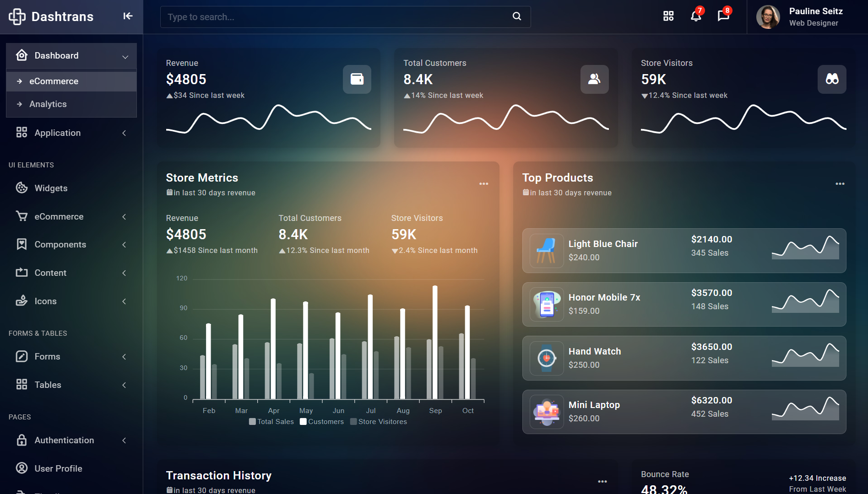Image resolution: width=868 pixels, height=494 pixels.
Task: Click the search input field
Action: [345, 17]
